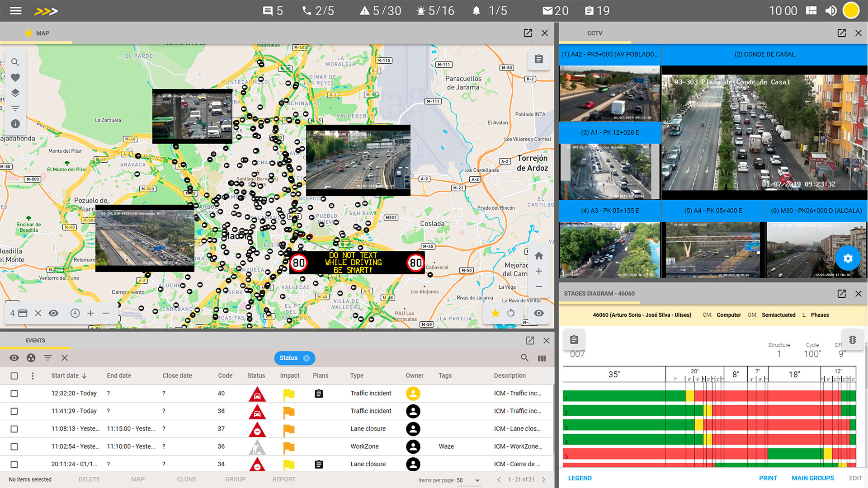Image resolution: width=868 pixels, height=488 pixels.
Task: Check the select-all checkbox in Events table
Action: (x=14, y=375)
